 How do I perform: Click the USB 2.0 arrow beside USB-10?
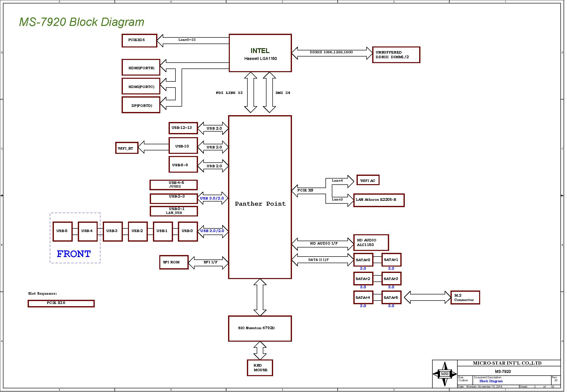pos(213,147)
